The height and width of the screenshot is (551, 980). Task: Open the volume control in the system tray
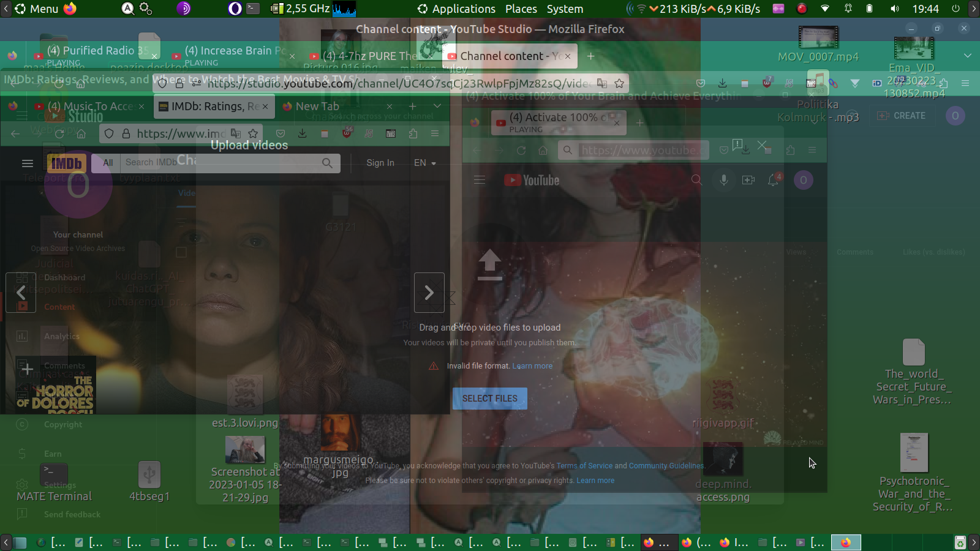pyautogui.click(x=895, y=9)
